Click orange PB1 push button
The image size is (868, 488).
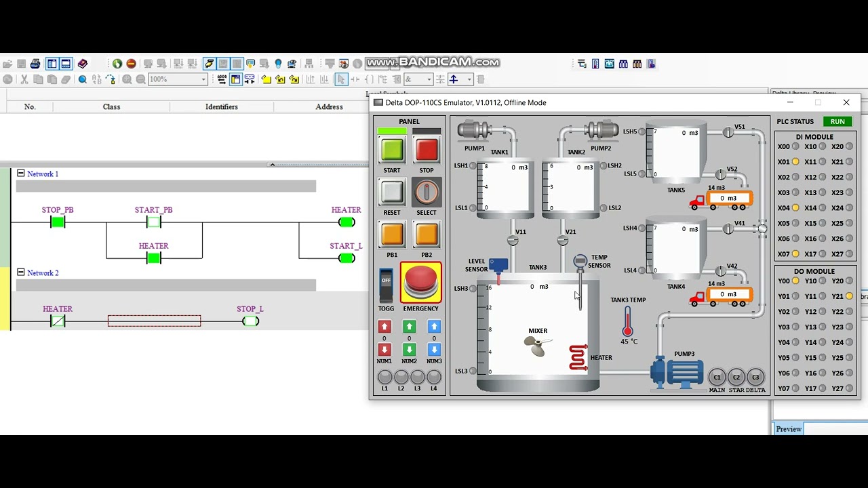[x=392, y=235]
